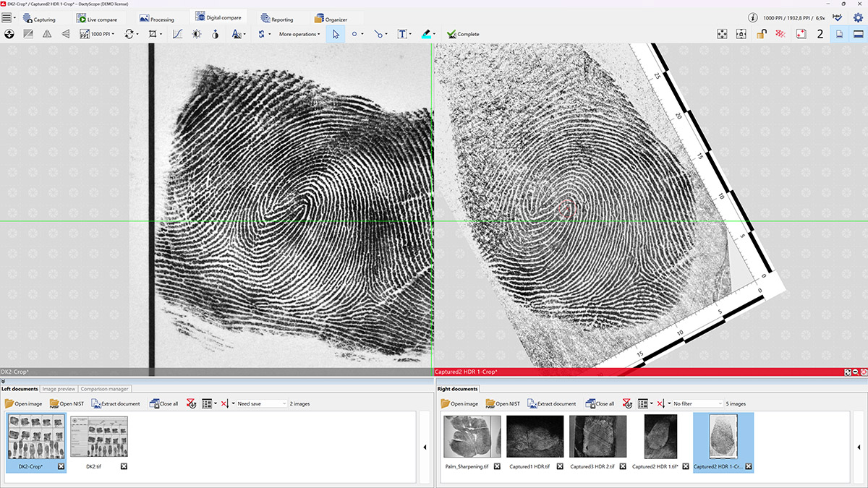Toggle the single document view button

tap(840, 34)
